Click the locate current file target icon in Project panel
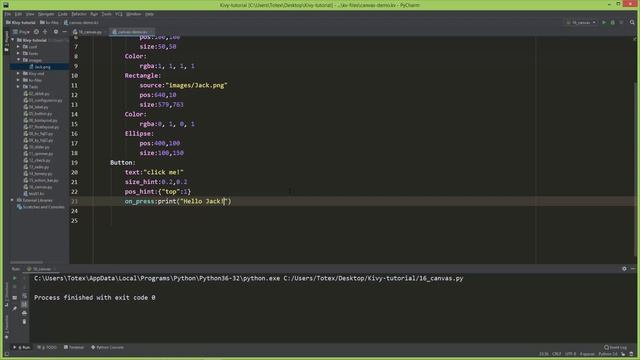This screenshot has height=360, width=640. click(x=36, y=31)
